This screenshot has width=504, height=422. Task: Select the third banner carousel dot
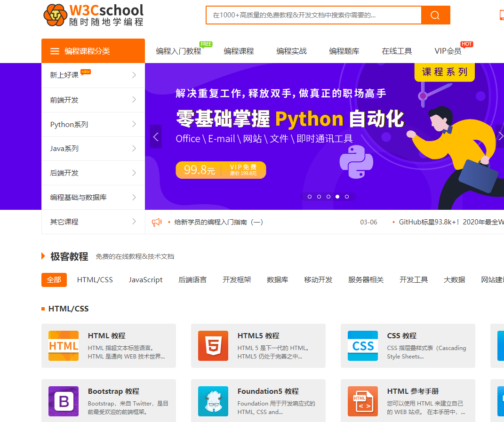coord(328,197)
